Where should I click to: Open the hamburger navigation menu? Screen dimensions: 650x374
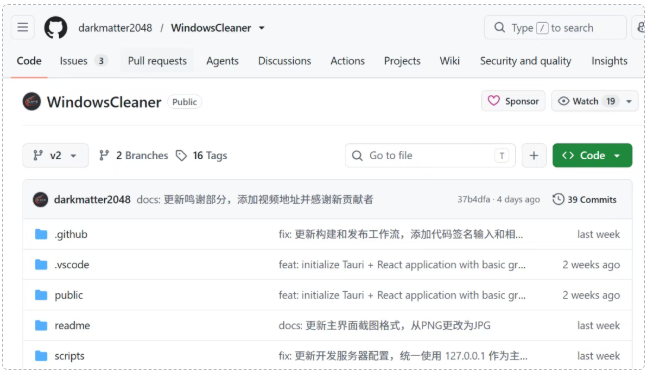[23, 28]
